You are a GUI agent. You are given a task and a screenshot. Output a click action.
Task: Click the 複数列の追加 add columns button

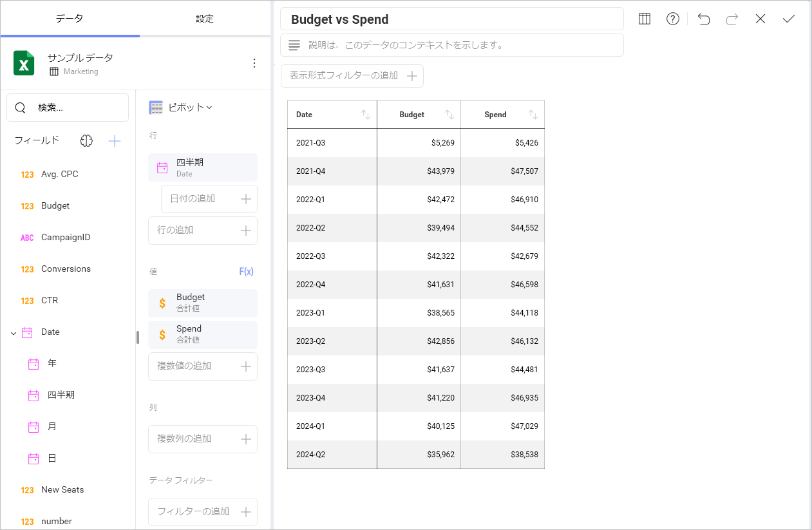click(x=203, y=439)
